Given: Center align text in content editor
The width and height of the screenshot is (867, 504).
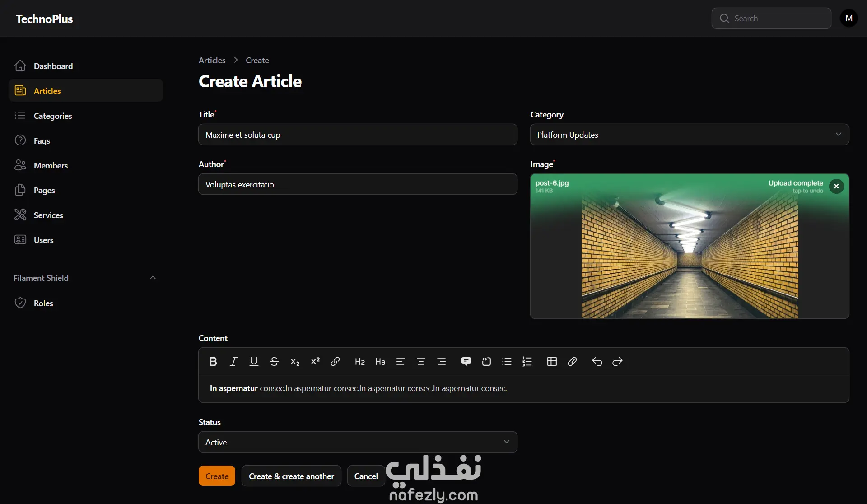Looking at the screenshot, I should click(421, 362).
